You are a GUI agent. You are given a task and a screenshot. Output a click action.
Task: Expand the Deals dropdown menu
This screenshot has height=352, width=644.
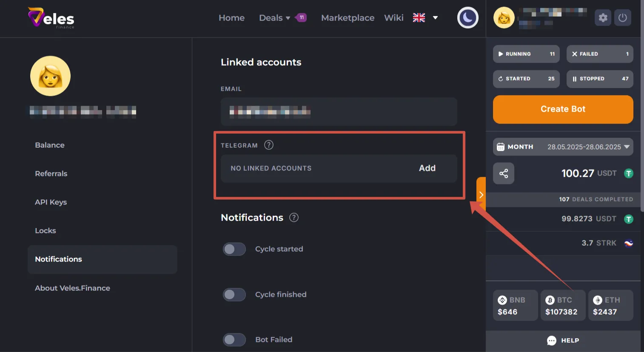274,17
